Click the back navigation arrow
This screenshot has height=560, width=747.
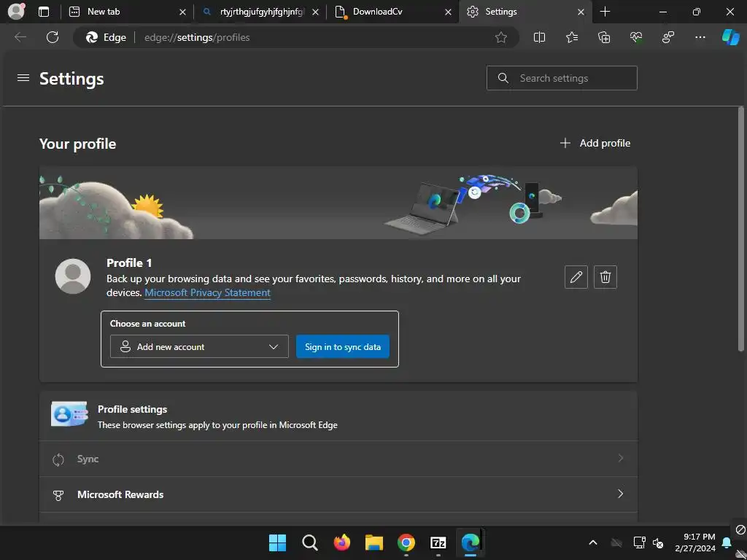(20, 37)
